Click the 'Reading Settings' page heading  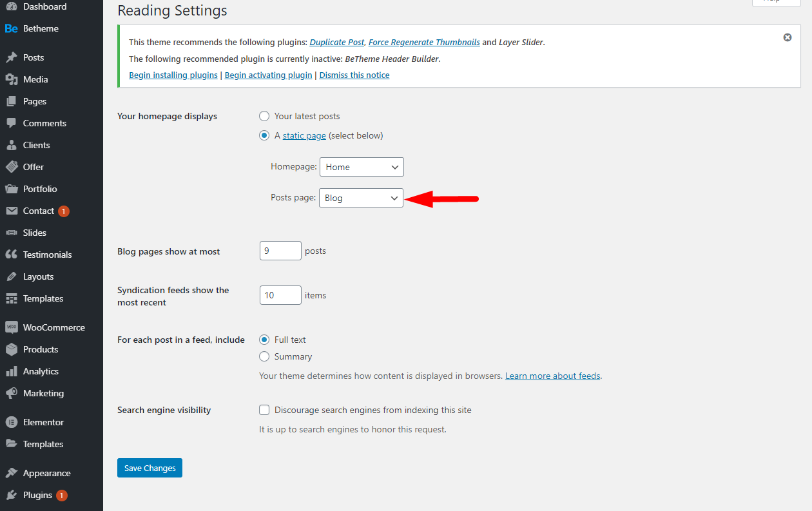coord(172,11)
